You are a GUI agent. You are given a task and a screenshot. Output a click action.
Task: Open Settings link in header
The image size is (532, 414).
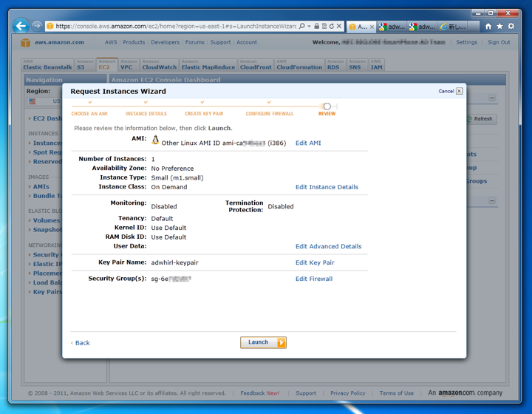click(466, 42)
